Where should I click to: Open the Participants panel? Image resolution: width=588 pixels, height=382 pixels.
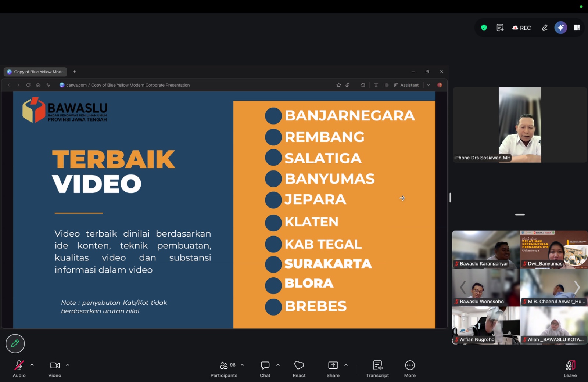(224, 369)
